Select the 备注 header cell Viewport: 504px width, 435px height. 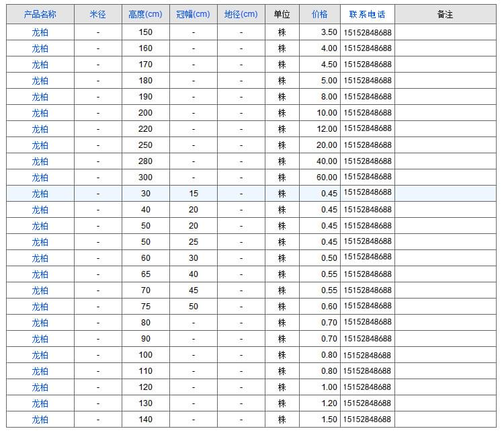[x=445, y=15]
